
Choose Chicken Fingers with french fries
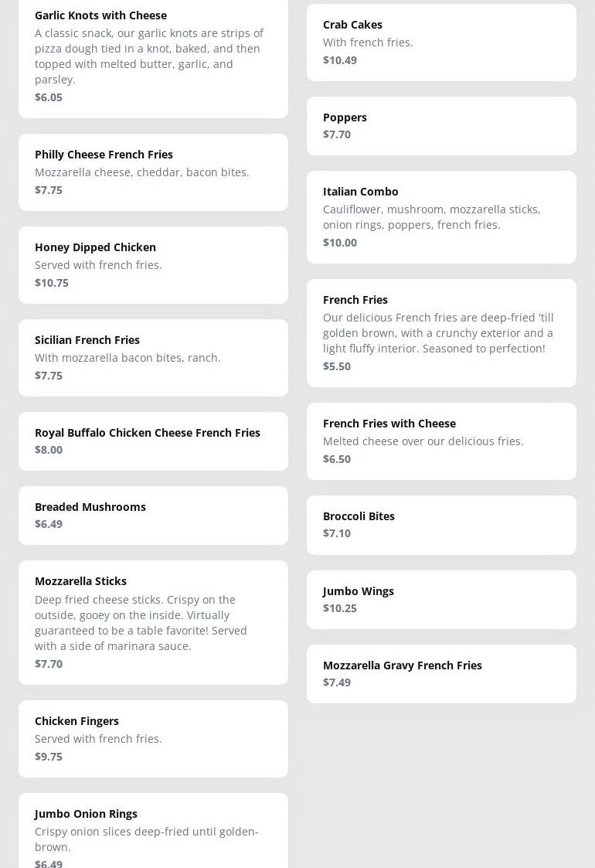point(153,738)
